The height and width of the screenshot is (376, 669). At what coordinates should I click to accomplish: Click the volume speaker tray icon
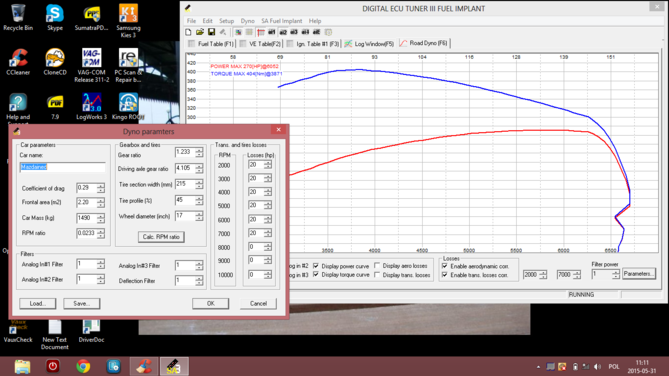click(x=597, y=367)
